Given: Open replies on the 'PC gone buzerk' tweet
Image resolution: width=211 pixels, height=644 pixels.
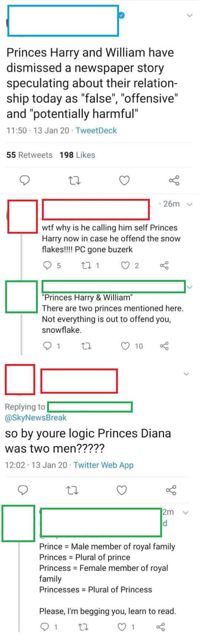Looking at the screenshot, I should pos(52,265).
